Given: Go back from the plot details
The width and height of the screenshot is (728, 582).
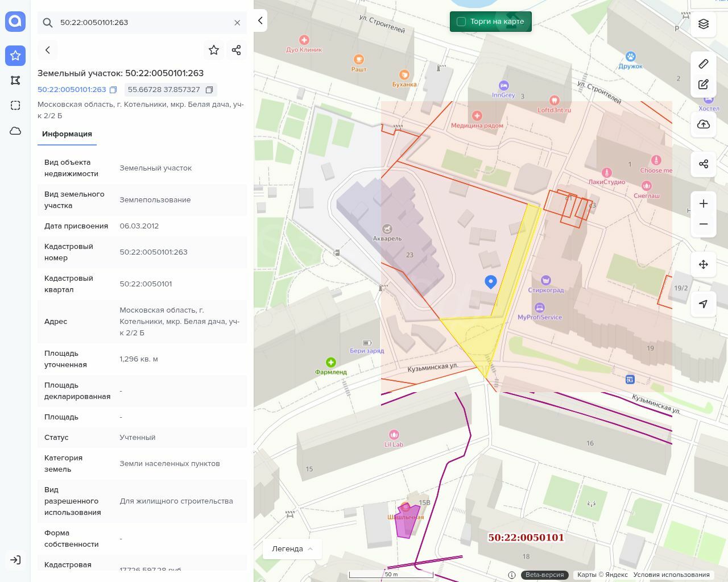Looking at the screenshot, I should [x=48, y=50].
